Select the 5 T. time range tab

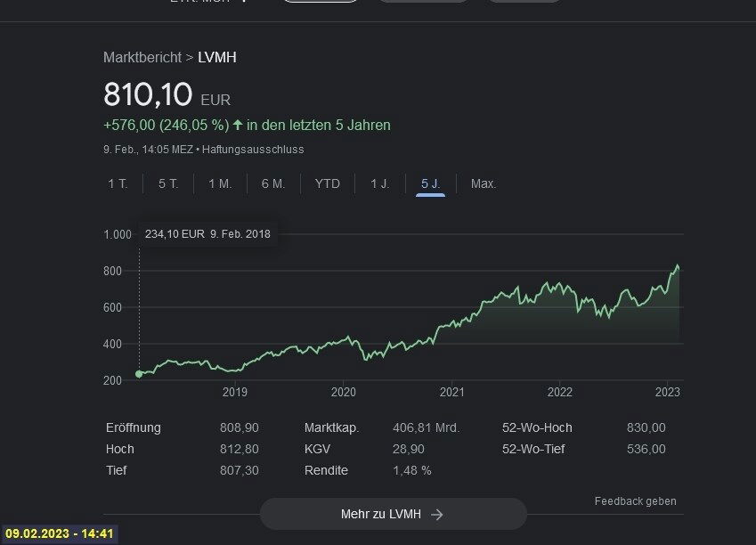pyautogui.click(x=168, y=183)
